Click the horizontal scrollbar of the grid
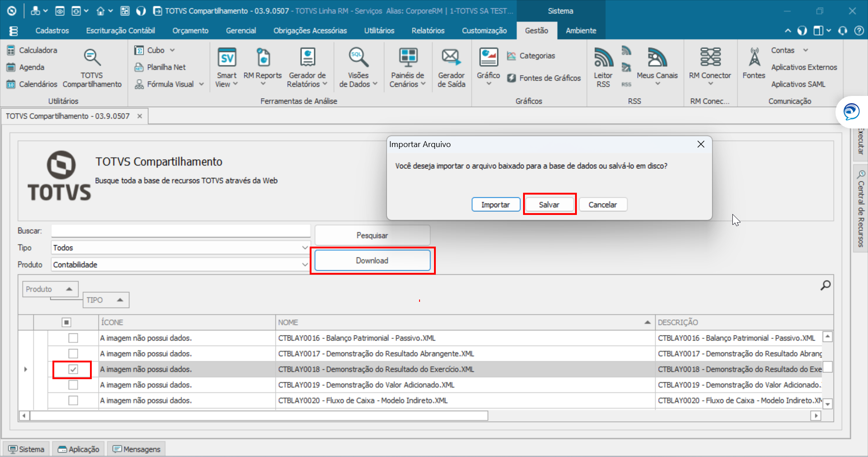Viewport: 868px width, 457px height. point(259,416)
